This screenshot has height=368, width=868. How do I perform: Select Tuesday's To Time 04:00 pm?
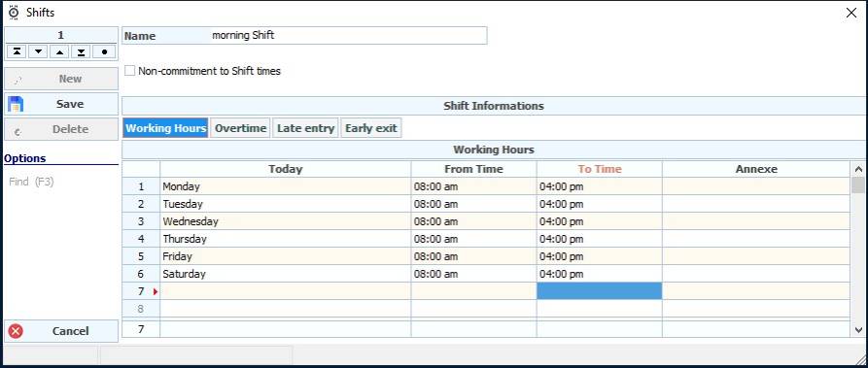[x=600, y=204]
